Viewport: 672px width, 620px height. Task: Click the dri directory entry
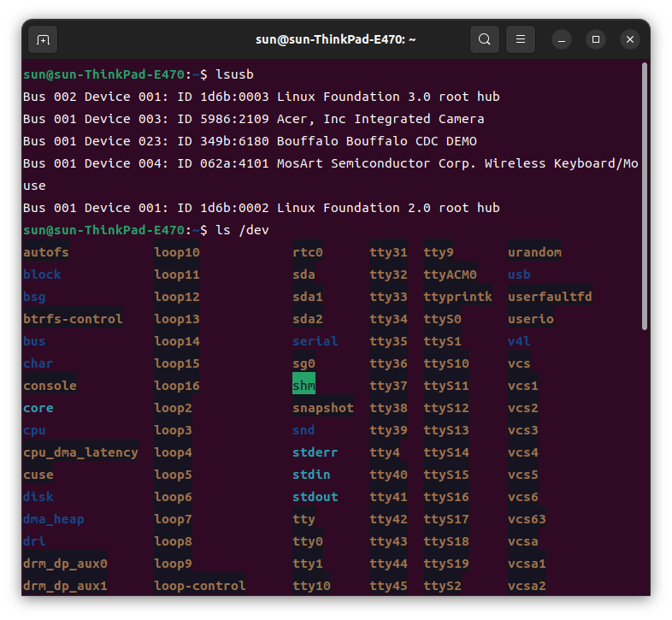pos(34,541)
